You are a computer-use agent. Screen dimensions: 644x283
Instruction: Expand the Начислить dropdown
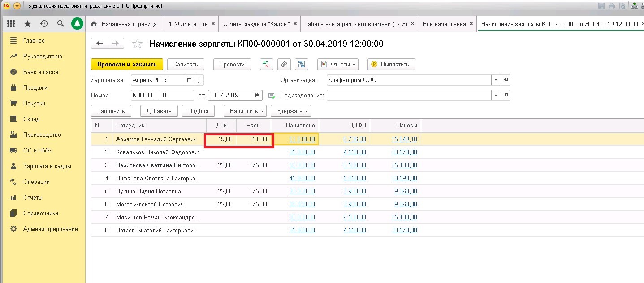(247, 111)
